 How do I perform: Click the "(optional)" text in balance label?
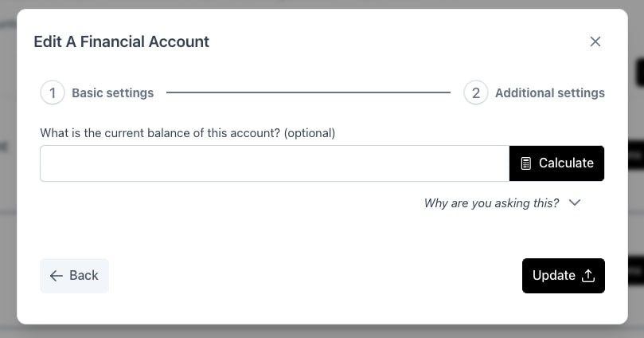[x=310, y=133]
